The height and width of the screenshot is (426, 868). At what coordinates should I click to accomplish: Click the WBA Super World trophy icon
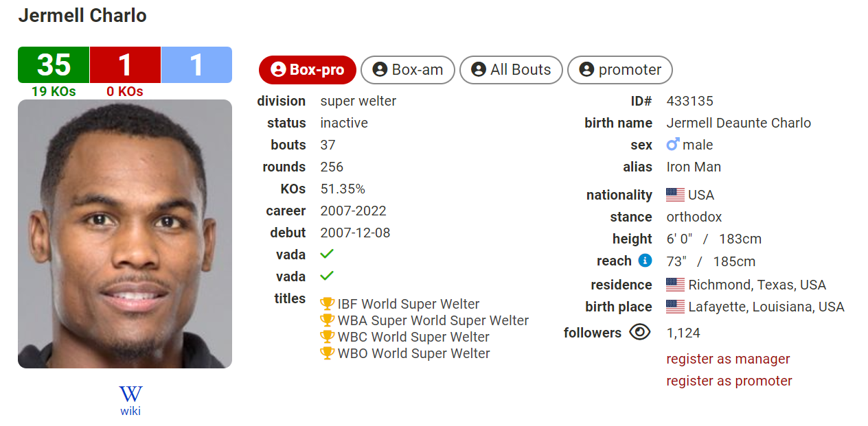click(328, 320)
